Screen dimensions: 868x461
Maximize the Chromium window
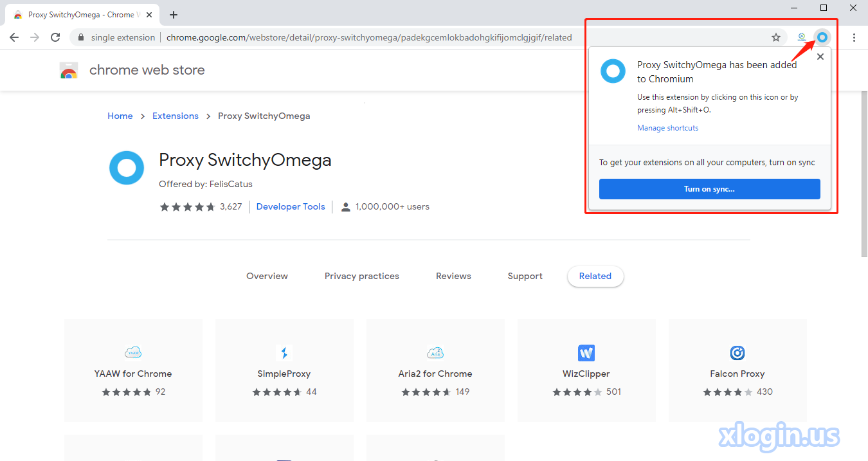pyautogui.click(x=824, y=8)
